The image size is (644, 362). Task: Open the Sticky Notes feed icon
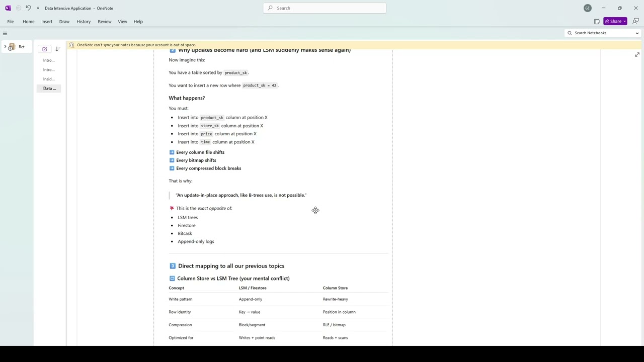[597, 22]
